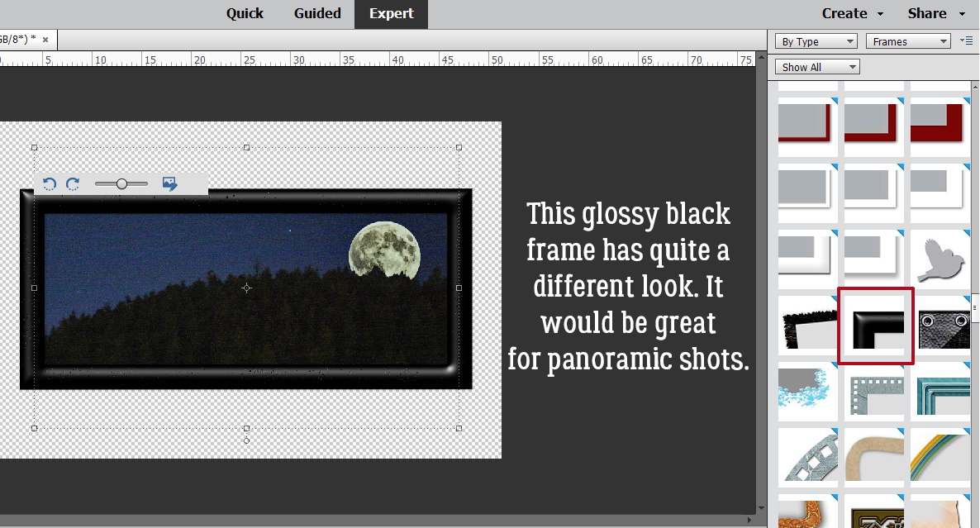Click the moon in the framed photo
The width and height of the screenshot is (980, 528).
tap(384, 250)
